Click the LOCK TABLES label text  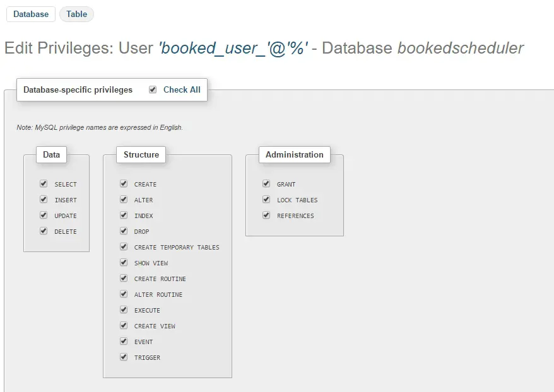(297, 200)
